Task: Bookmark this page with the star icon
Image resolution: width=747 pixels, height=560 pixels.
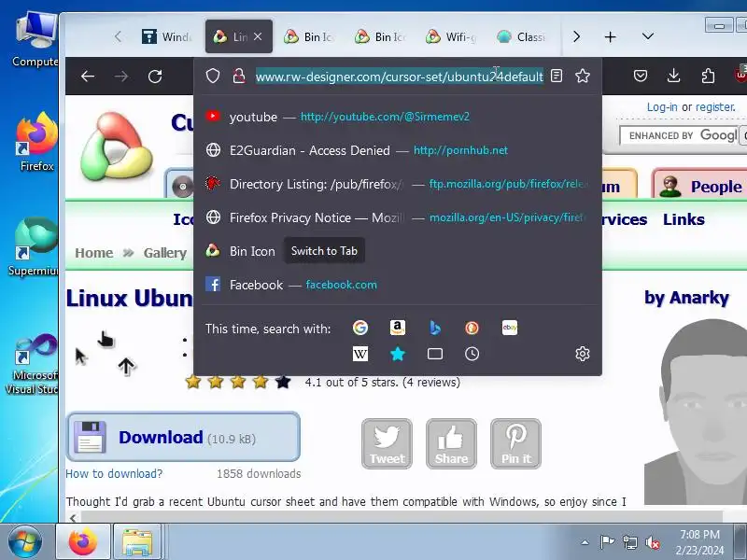Action: pos(583,76)
